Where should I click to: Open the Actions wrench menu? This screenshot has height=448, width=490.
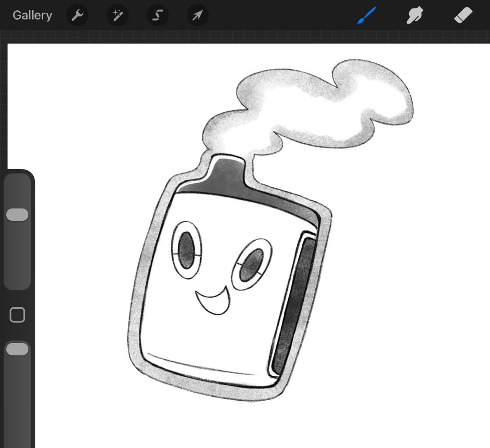coord(78,15)
